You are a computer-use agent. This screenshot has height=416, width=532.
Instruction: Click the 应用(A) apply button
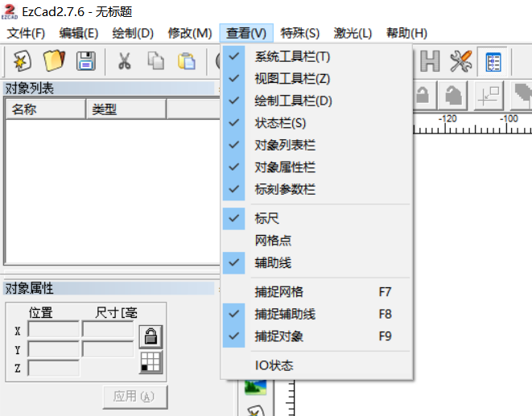coord(135,397)
